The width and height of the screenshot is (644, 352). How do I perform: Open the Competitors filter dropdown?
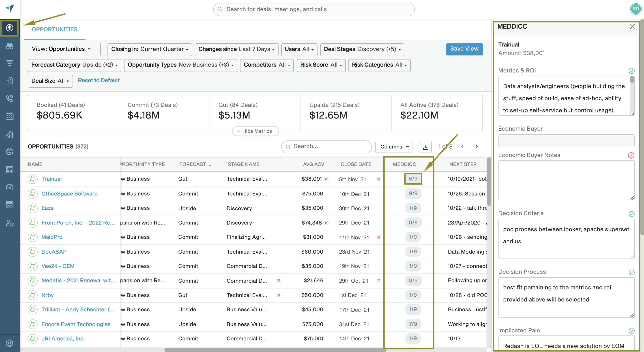[x=267, y=65]
